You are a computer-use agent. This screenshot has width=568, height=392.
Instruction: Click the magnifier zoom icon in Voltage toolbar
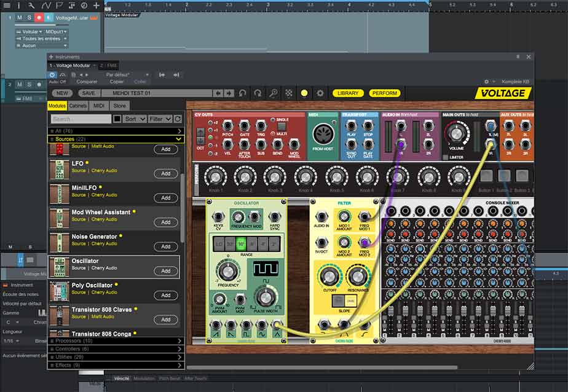pos(273,93)
